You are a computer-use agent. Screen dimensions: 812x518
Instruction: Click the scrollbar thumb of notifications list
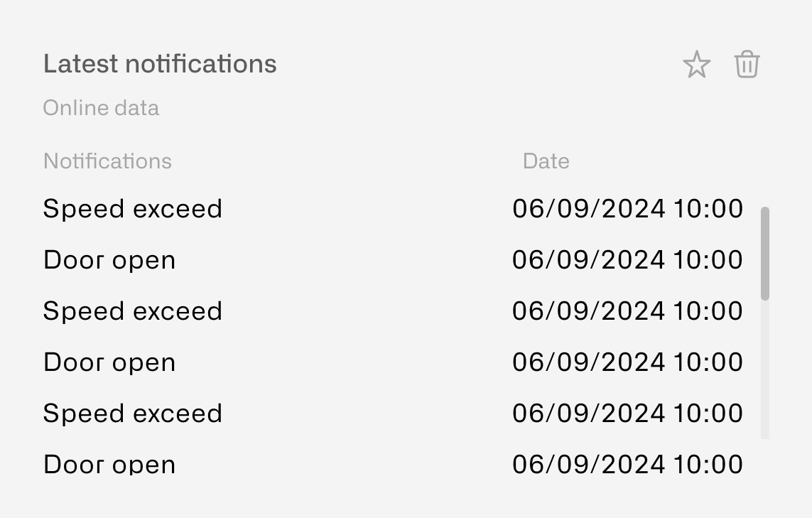(x=765, y=253)
